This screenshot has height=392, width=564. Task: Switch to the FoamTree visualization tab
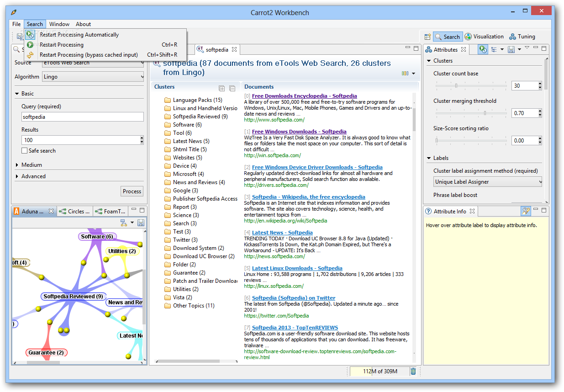coord(110,211)
